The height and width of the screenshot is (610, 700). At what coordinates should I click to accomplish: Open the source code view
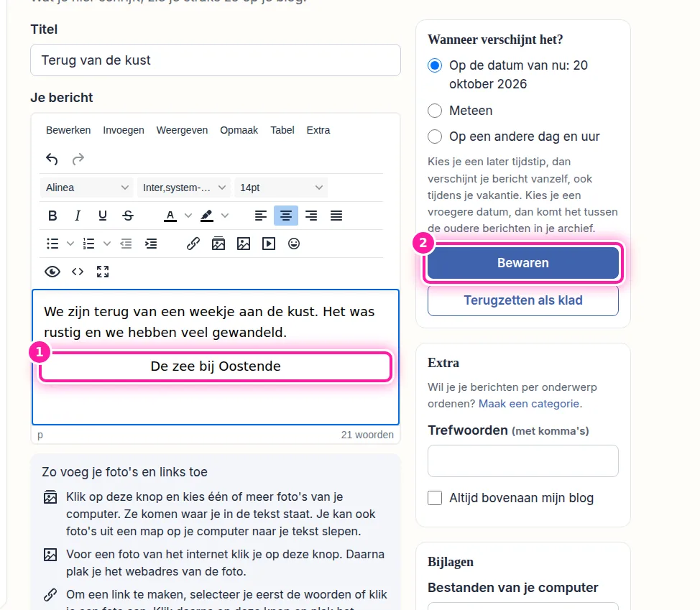77,272
